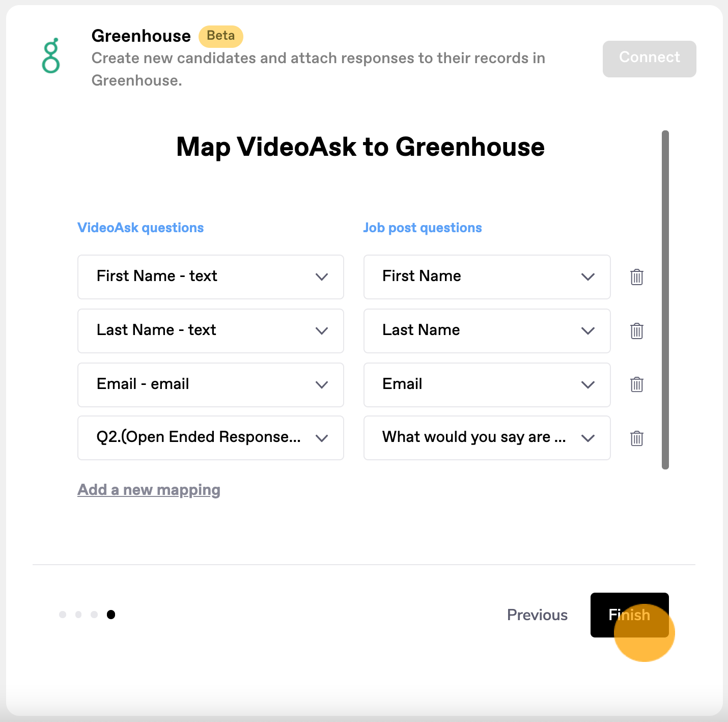728x722 pixels.
Task: Click the greyed Connect button
Action: coord(650,59)
